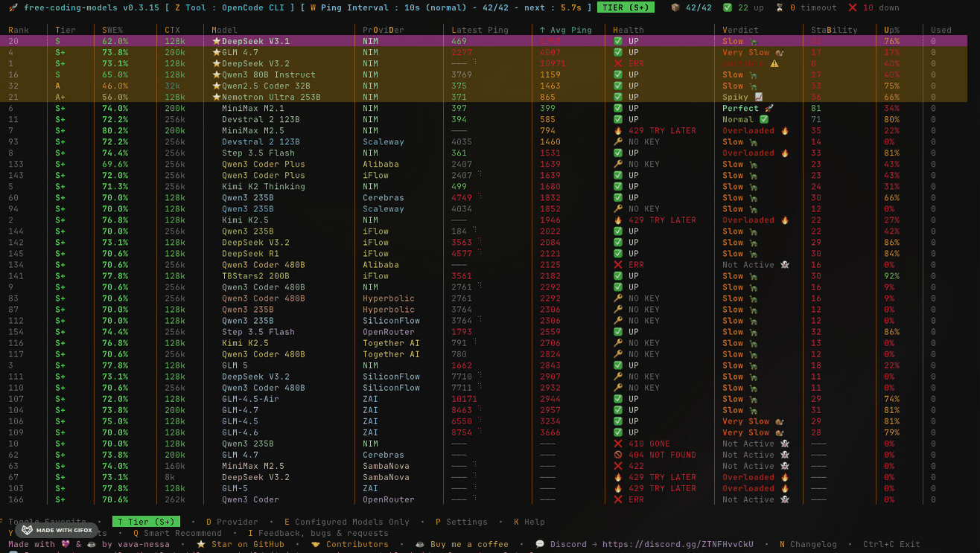
Task: Open the 'N Changelog' option
Action: pos(808,544)
